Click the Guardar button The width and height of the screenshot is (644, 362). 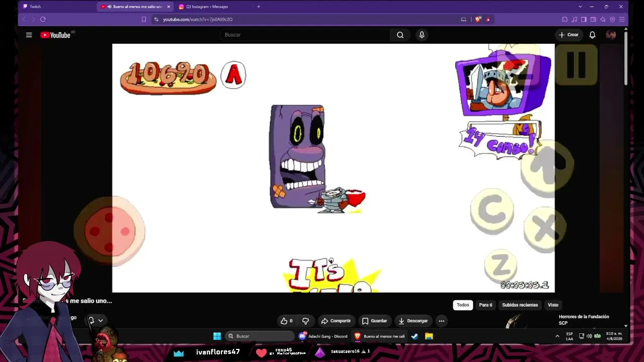[374, 321]
